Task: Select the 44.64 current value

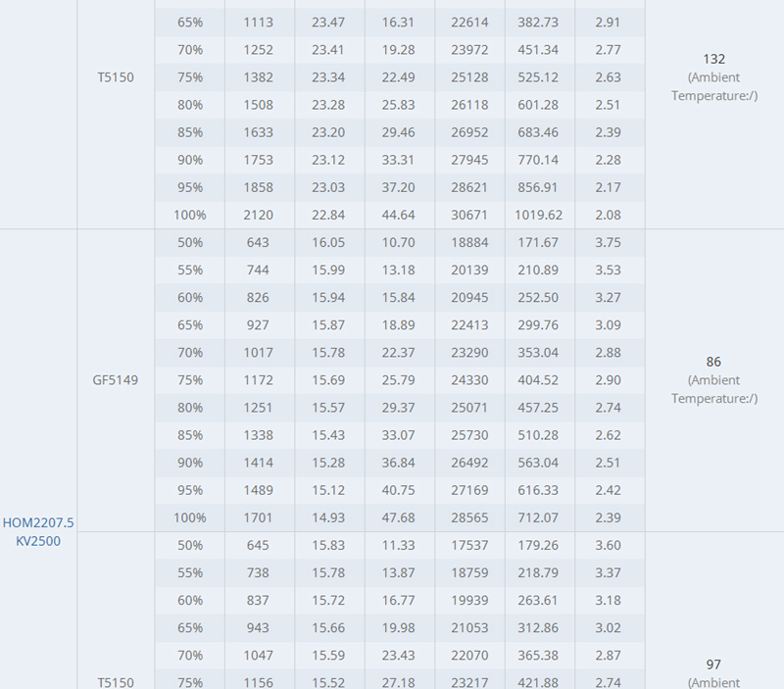Action: 400,215
